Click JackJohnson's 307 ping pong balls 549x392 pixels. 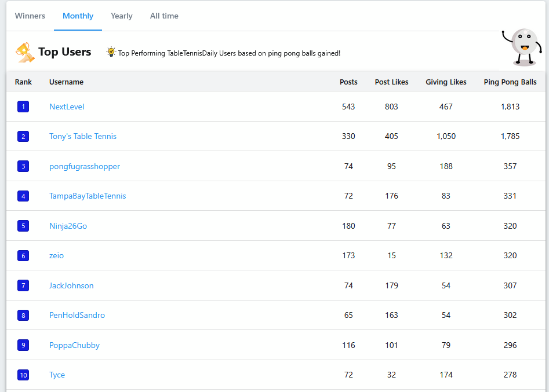510,285
